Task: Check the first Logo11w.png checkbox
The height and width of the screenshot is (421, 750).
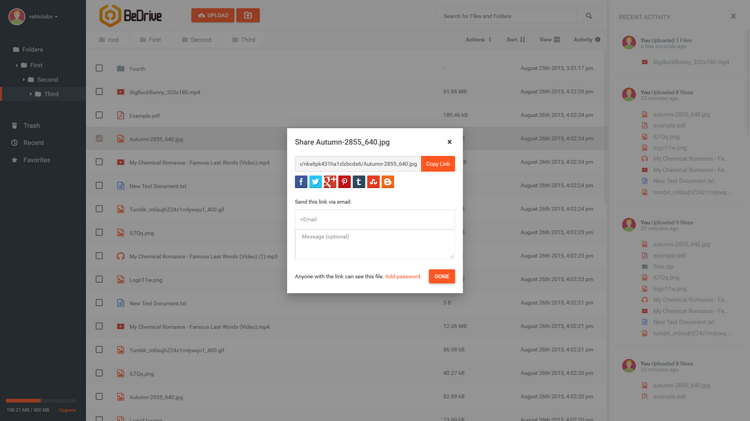Action: click(x=99, y=279)
